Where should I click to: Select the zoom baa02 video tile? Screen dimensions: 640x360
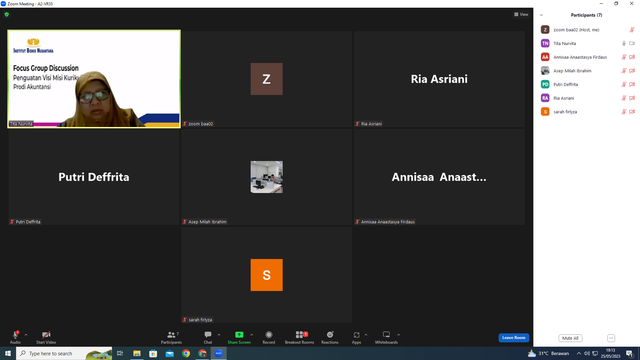(x=267, y=79)
